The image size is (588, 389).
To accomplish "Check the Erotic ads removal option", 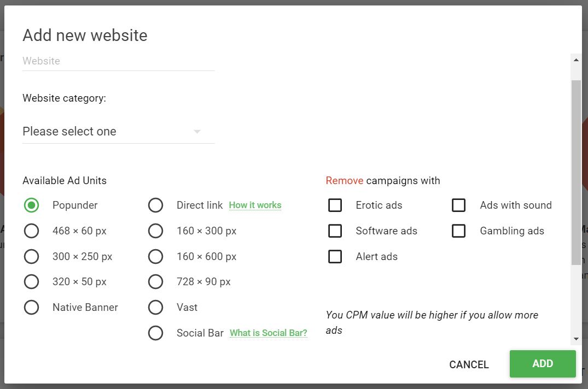I will pyautogui.click(x=335, y=205).
